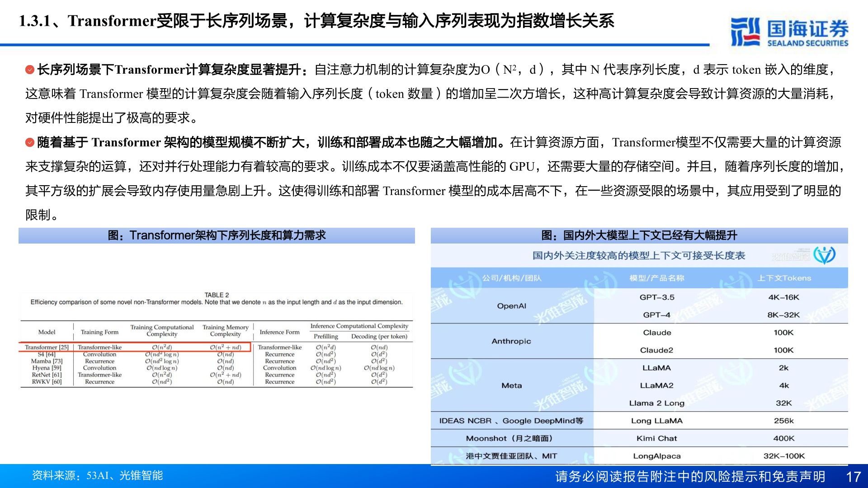
Task: Click the 100K value in the Claude2 row
Action: click(784, 350)
